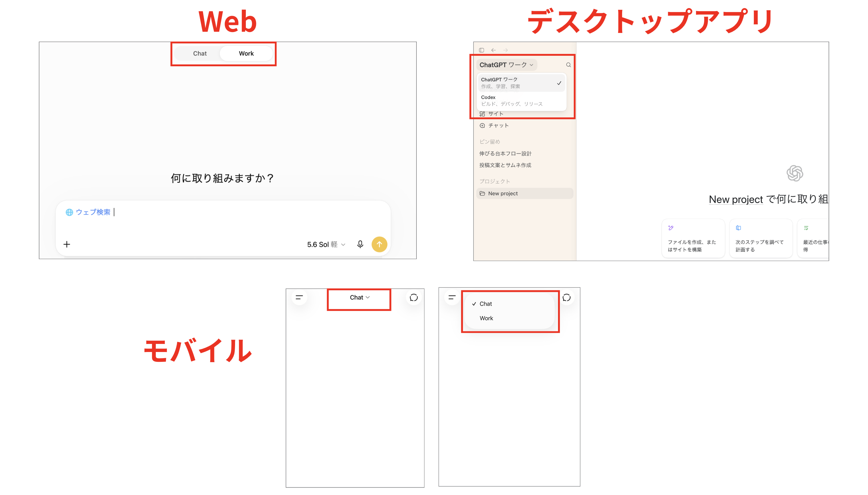Click the ファイルを作成、またはサイトを構築 card

coord(693,238)
